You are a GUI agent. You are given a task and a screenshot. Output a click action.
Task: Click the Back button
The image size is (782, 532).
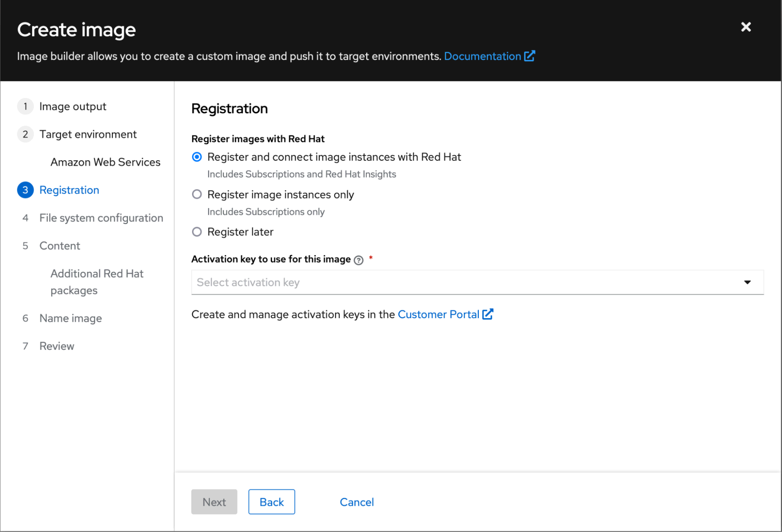pyautogui.click(x=271, y=502)
